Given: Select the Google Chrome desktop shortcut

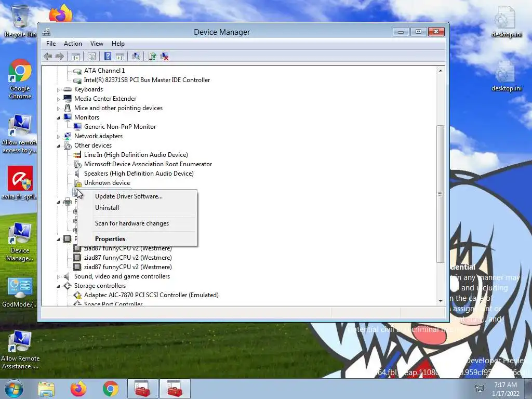Looking at the screenshot, I should 20,79.
